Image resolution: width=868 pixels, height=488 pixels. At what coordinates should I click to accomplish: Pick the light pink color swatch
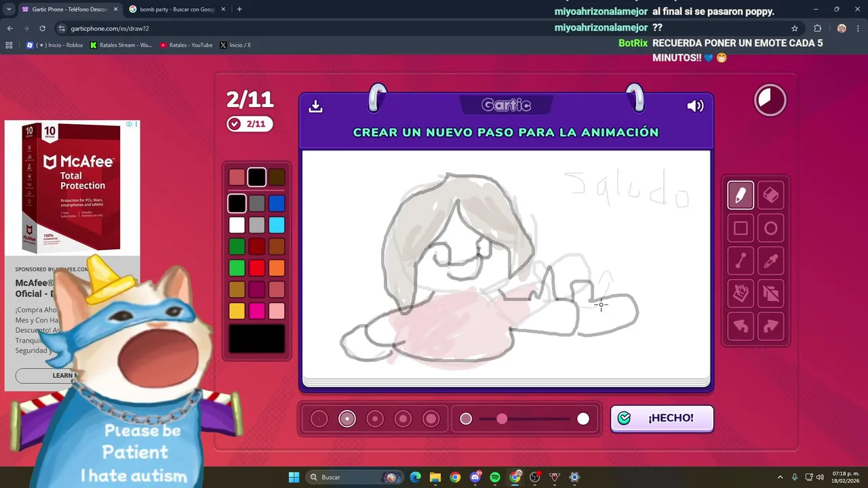pos(277,311)
